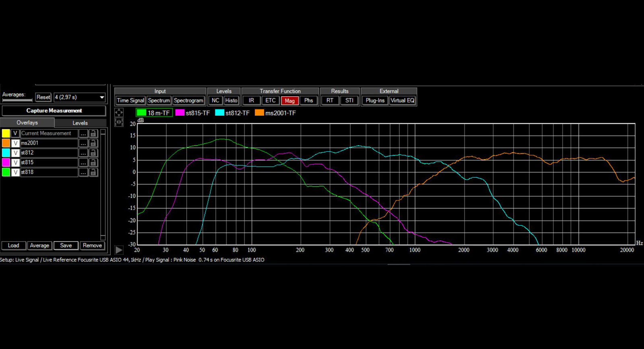Click the four-arrow pan icon above the graph
Image resolution: width=644 pixels, height=349 pixels.
pos(119,113)
